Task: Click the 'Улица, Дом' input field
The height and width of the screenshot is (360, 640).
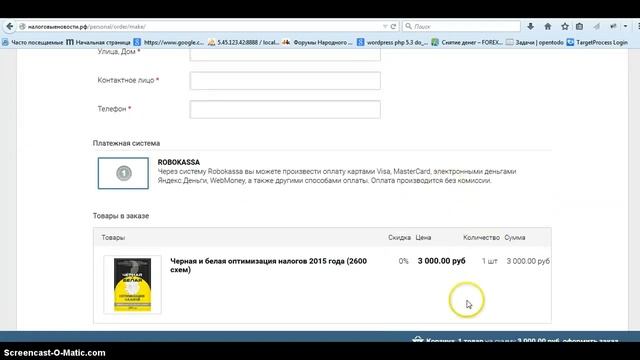Action: click(285, 55)
